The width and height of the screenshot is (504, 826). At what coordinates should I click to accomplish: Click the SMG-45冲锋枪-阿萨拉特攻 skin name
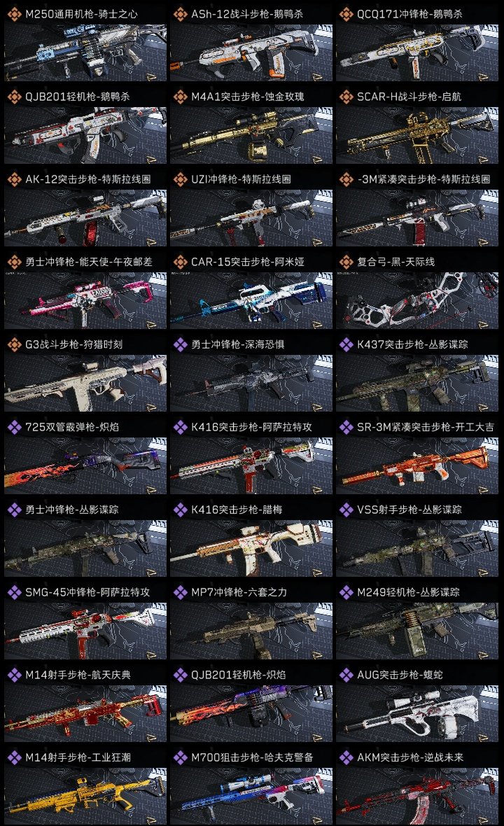pyautogui.click(x=87, y=592)
